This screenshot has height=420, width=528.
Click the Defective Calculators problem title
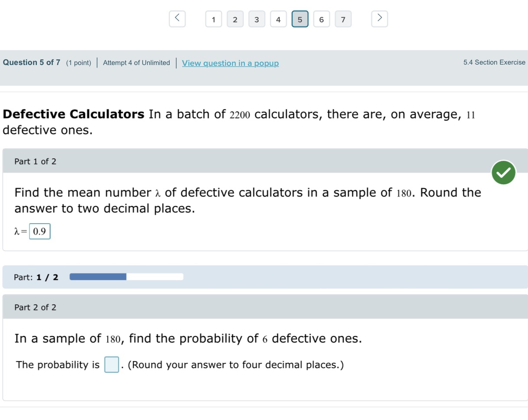73,114
